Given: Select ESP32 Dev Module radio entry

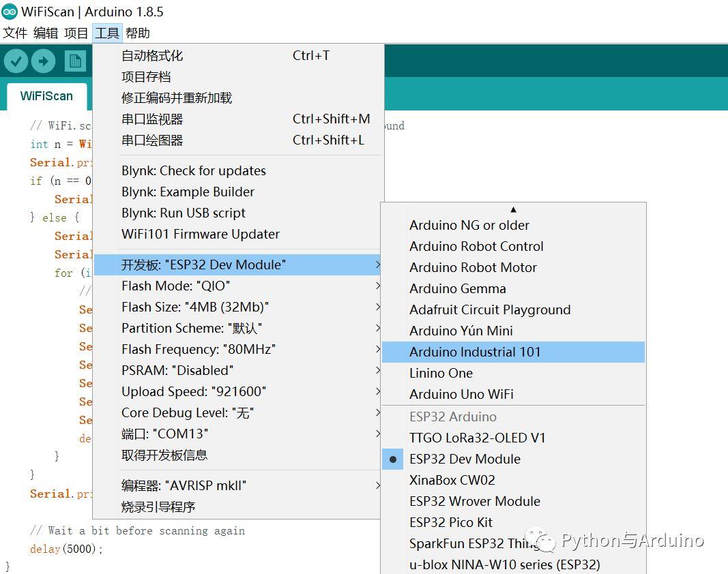Looking at the screenshot, I should pyautogui.click(x=513, y=459).
